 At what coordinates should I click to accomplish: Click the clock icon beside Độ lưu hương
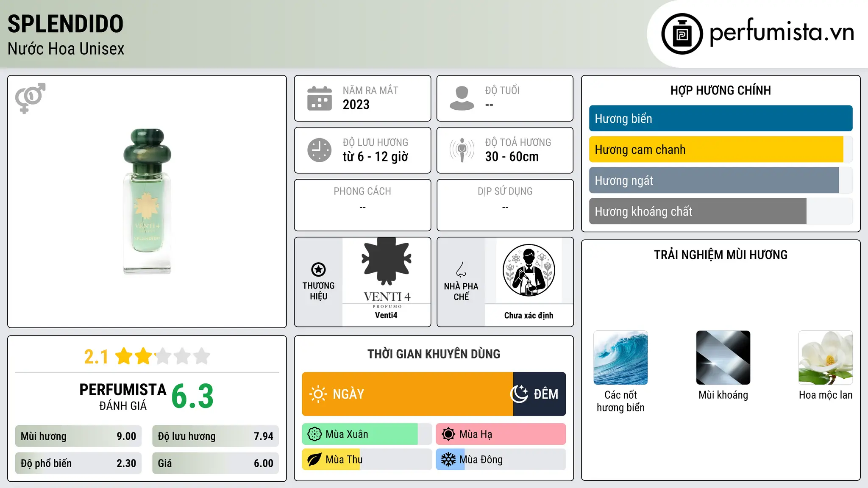[320, 150]
